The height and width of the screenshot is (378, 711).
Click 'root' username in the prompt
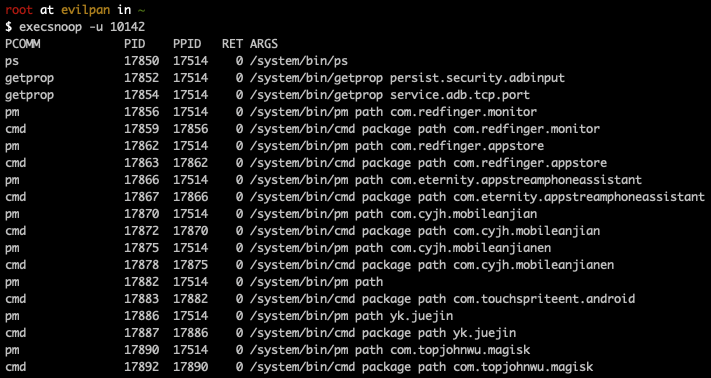point(19,10)
